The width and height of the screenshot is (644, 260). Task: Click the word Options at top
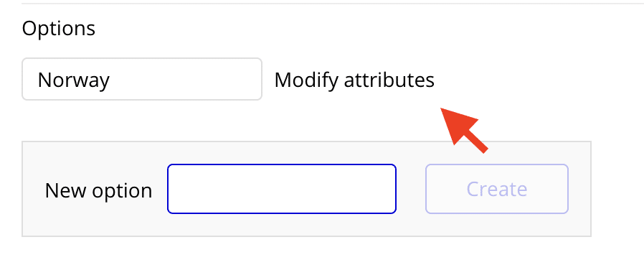point(59,29)
